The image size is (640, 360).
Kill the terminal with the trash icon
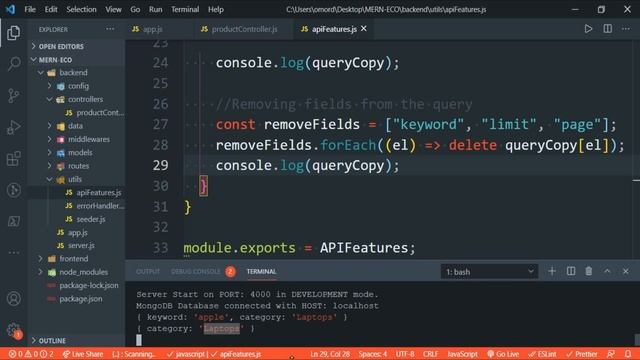(589, 271)
